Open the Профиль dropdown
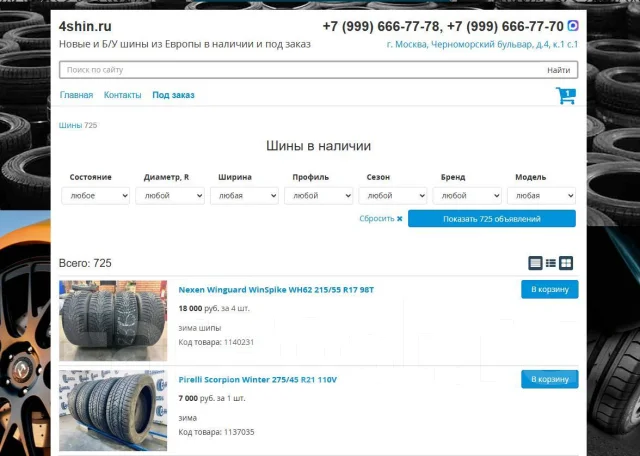640x456 pixels. point(318,196)
